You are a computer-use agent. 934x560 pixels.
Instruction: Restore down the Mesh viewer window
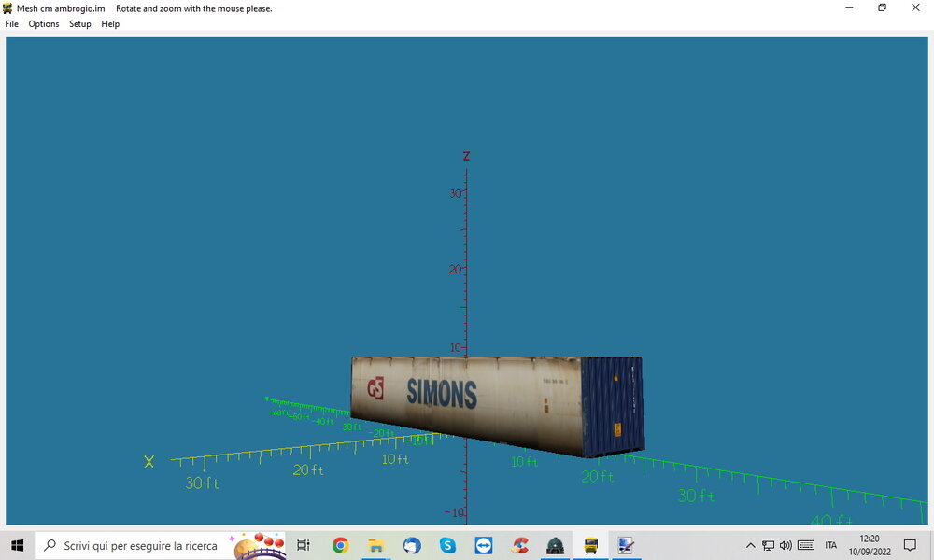click(883, 7)
